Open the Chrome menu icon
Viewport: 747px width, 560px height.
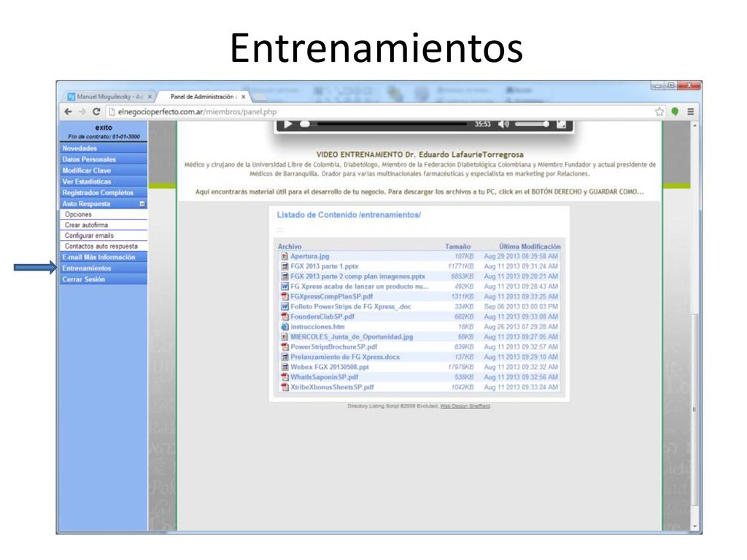(x=690, y=112)
